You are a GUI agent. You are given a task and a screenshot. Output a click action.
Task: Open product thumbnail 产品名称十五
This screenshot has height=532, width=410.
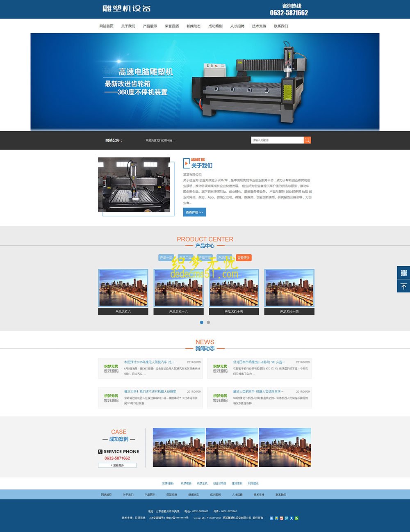coord(234,288)
